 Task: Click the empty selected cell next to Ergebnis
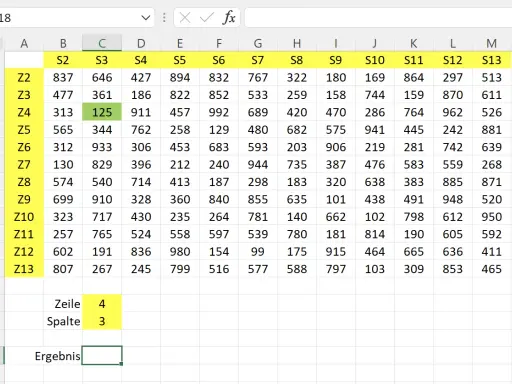[x=102, y=356]
